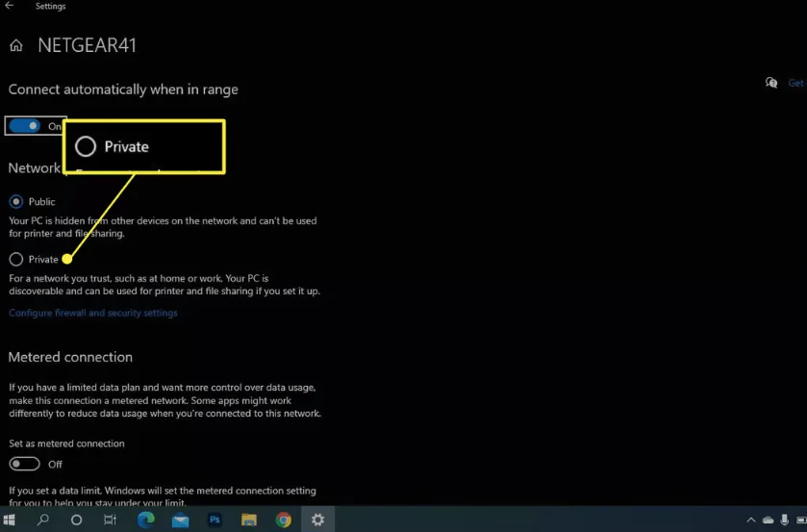Turn off Connect automatically when in range

(x=25, y=126)
